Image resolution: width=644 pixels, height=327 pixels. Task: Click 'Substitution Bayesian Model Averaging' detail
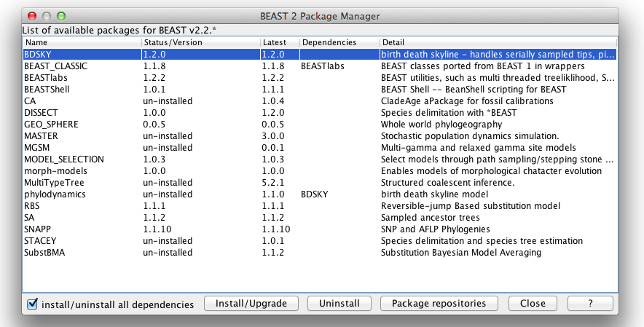461,252
